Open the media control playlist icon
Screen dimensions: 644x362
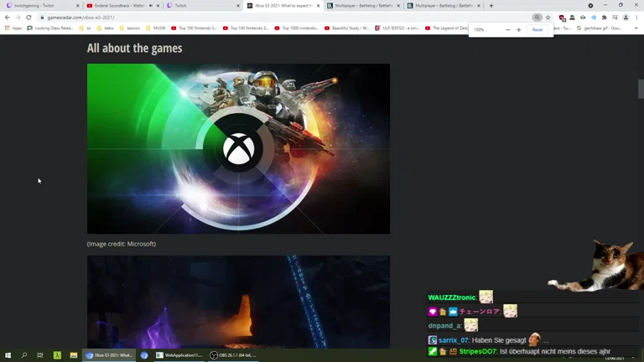click(x=615, y=18)
